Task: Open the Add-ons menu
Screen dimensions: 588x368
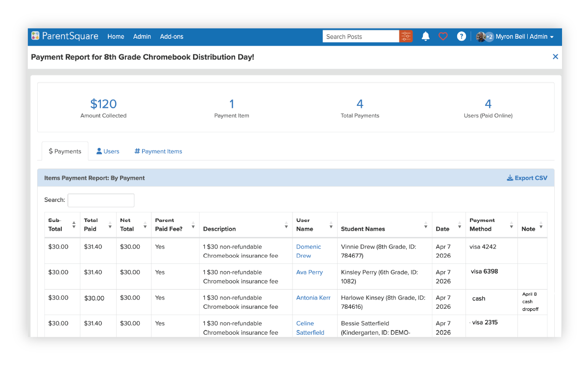Action: [171, 37]
